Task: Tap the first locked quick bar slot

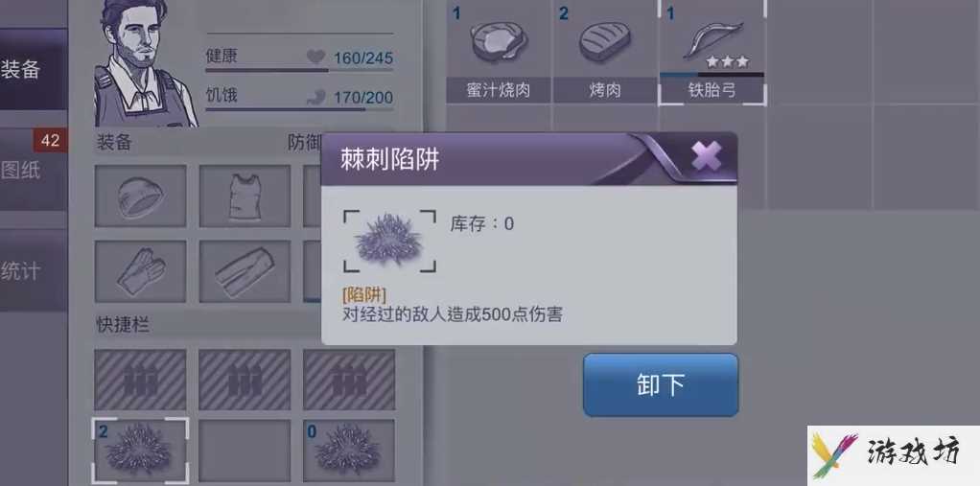Action: 141,380
